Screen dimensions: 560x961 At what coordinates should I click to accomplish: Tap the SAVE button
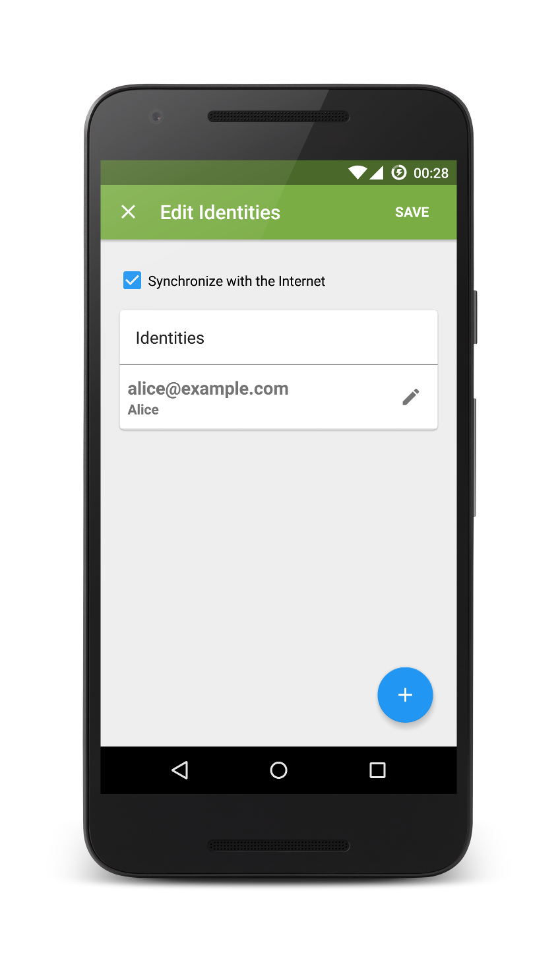(x=412, y=213)
